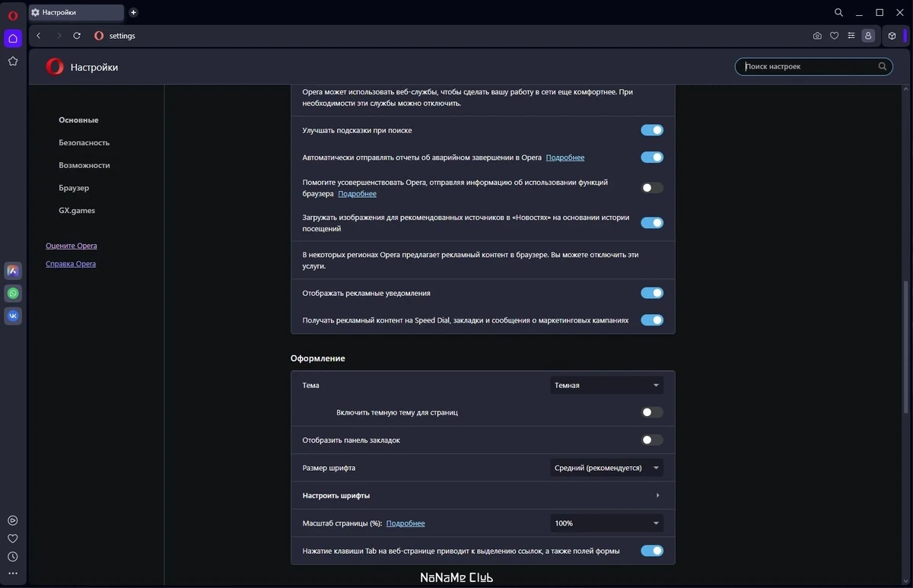This screenshot has height=588, width=913.
Task: Select Безопасность in settings sidebar
Action: coord(84,143)
